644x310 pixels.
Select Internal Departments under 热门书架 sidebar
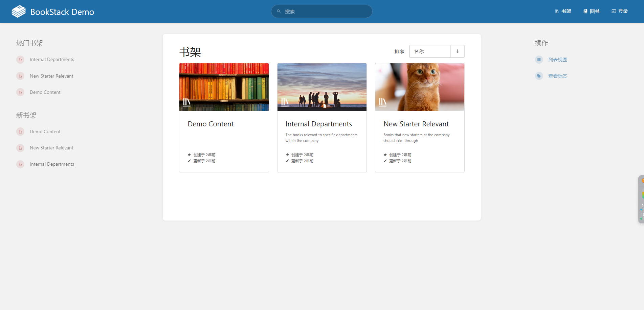pos(51,59)
